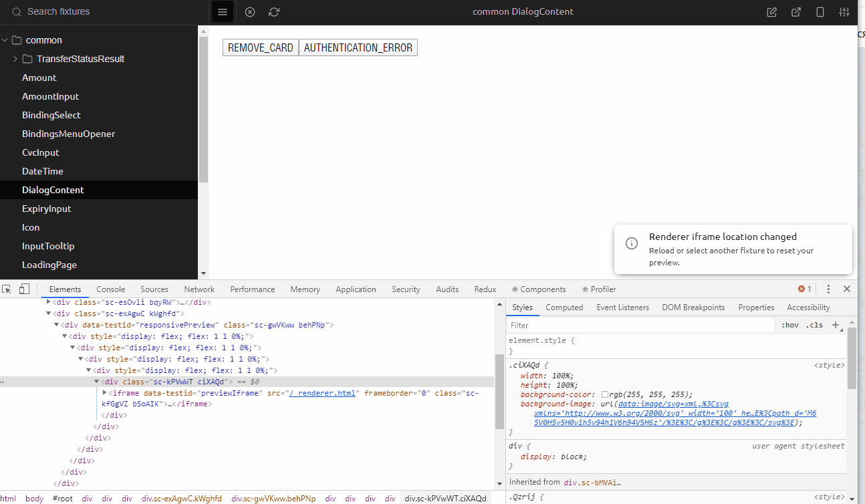Activate the DevTools inspect element tool
This screenshot has width=865, height=504.
8,289
